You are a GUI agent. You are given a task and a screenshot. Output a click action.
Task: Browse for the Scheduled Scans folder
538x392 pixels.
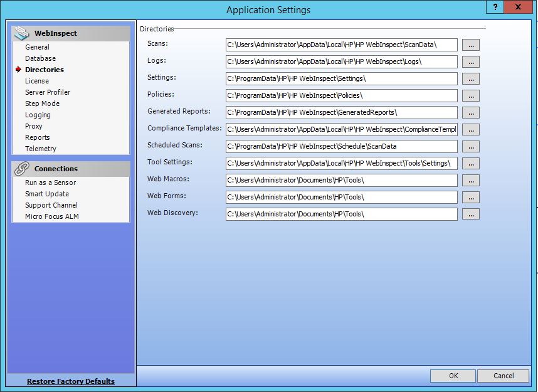tap(470, 146)
